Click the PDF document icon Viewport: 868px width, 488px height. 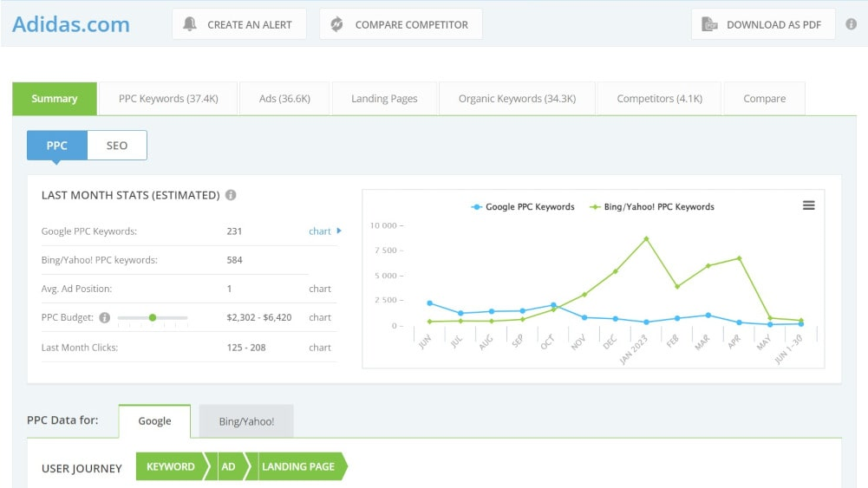click(709, 24)
